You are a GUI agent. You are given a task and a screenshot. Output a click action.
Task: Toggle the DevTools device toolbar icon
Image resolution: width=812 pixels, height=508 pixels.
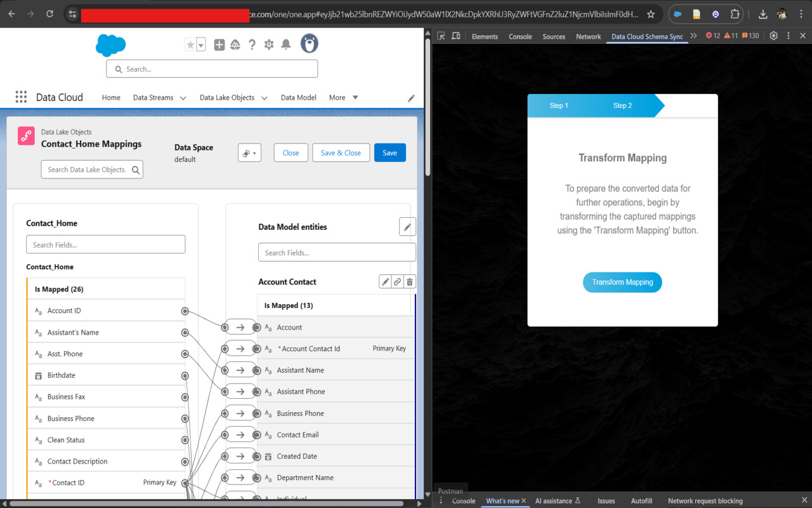tap(455, 36)
